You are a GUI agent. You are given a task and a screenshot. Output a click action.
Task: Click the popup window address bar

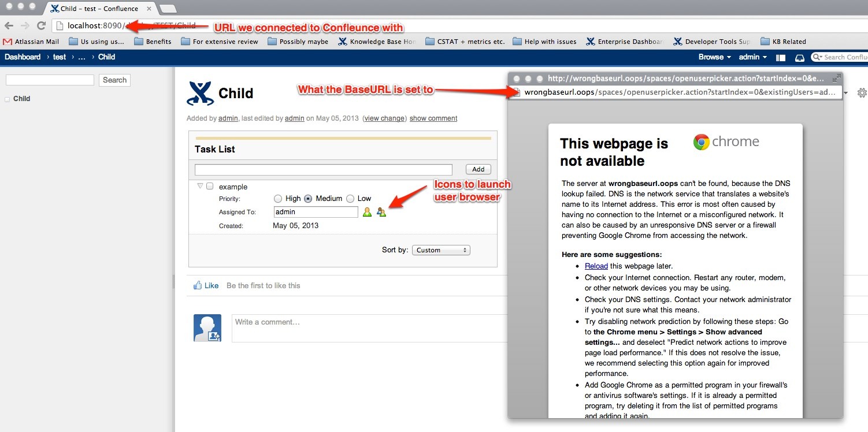tap(674, 92)
